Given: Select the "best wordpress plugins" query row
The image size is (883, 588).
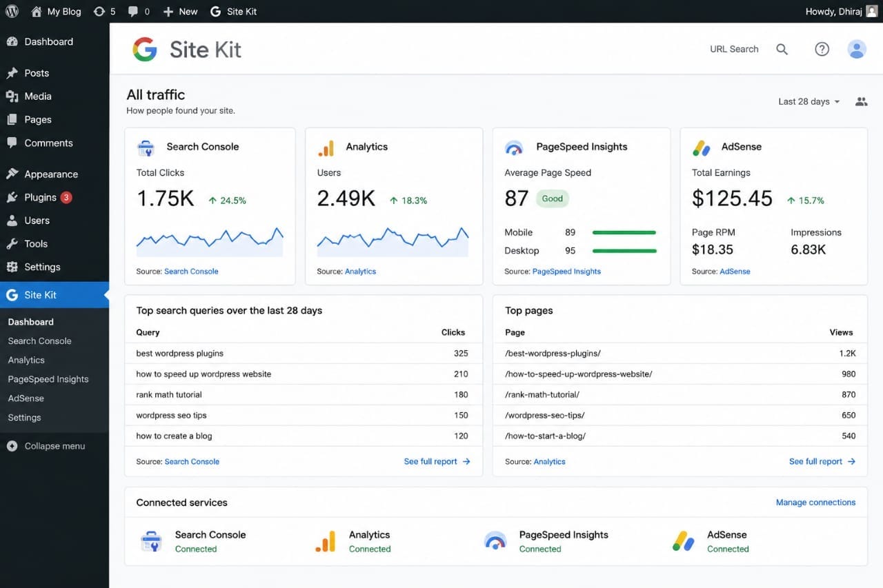Looking at the screenshot, I should point(303,354).
